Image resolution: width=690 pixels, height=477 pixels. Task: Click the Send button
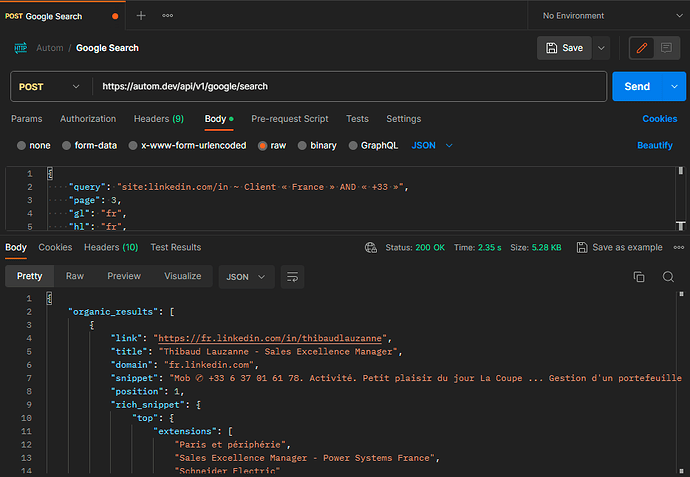pyautogui.click(x=637, y=87)
